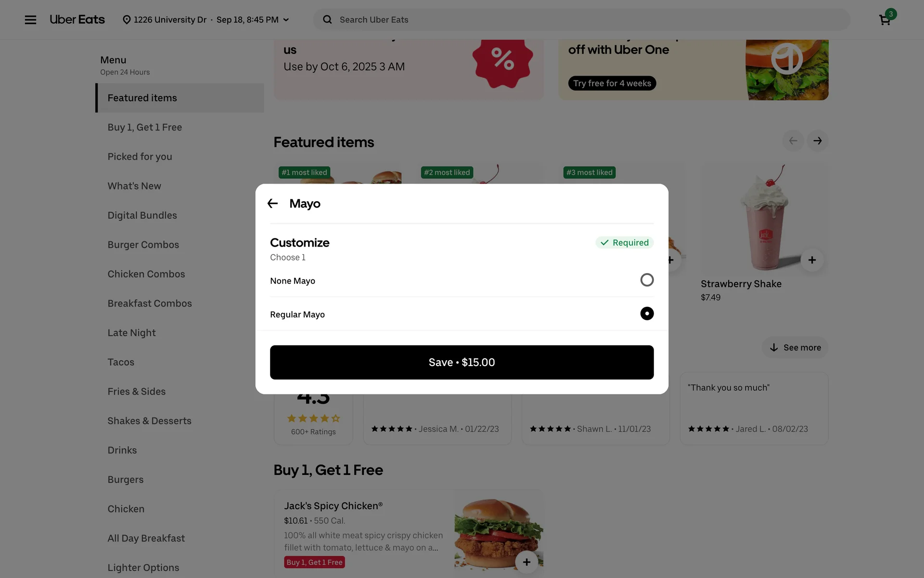Select the Regular Mayo radio button

647,314
